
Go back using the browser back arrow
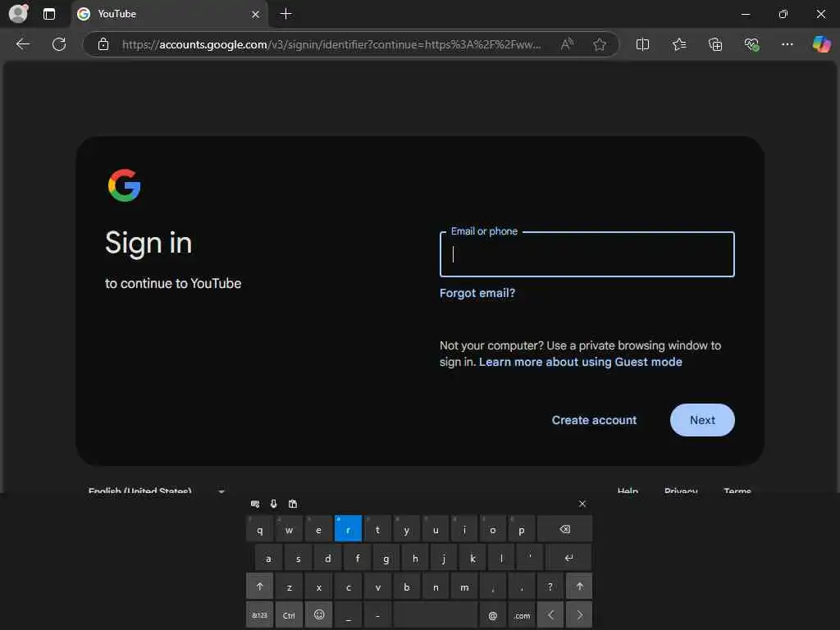(22, 44)
